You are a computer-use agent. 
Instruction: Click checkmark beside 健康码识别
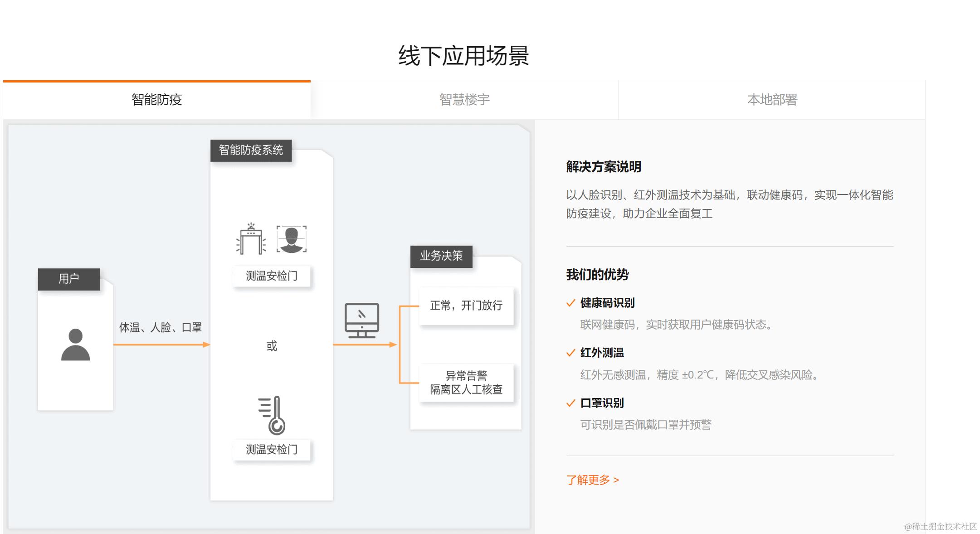[x=570, y=303]
